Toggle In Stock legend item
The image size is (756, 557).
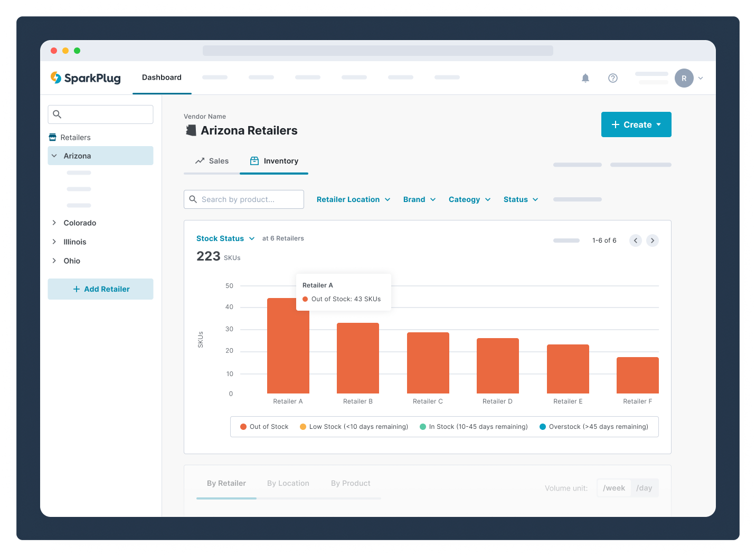474,427
